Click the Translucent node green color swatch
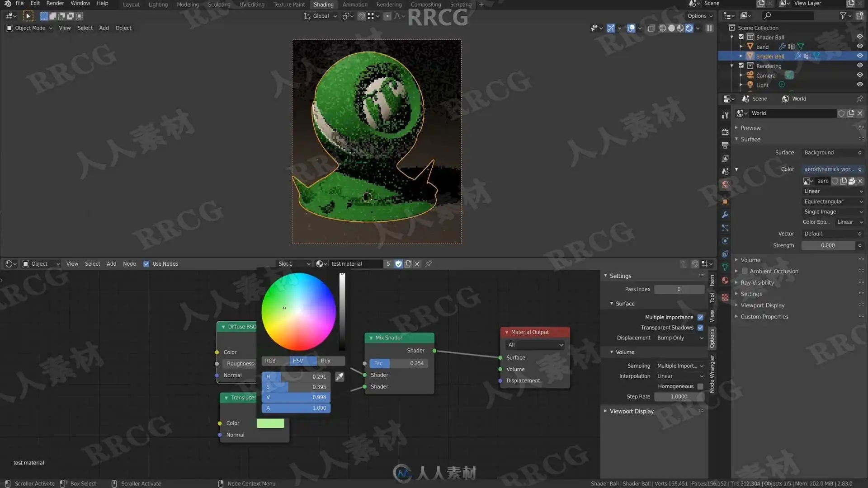Viewport: 868px width, 488px height. click(x=270, y=423)
